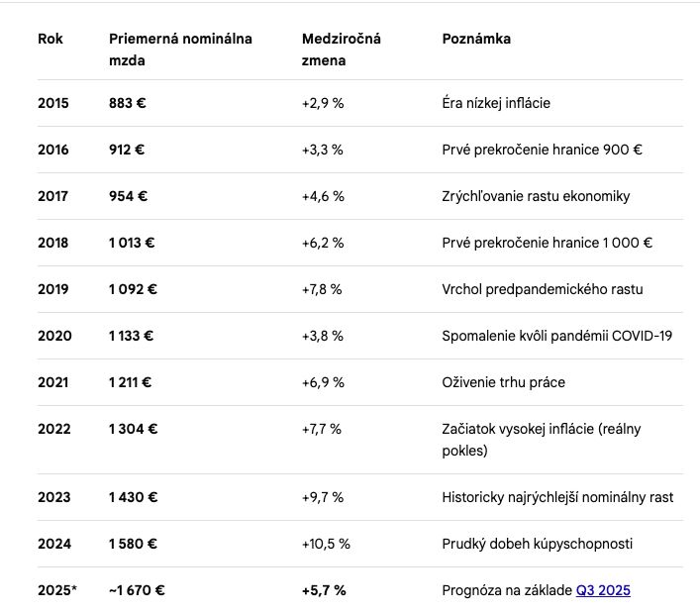Open the Q3 2025 link
This screenshot has height=613, width=700.
tap(603, 590)
